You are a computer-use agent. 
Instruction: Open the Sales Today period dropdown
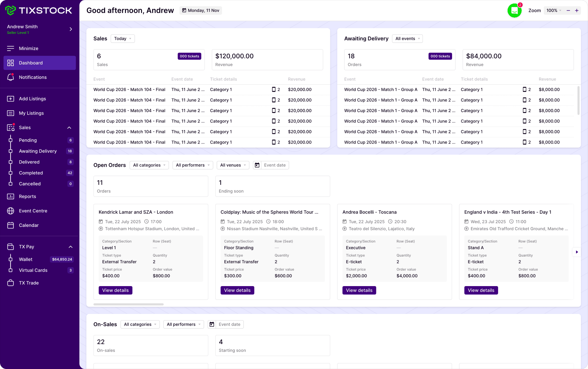(123, 38)
